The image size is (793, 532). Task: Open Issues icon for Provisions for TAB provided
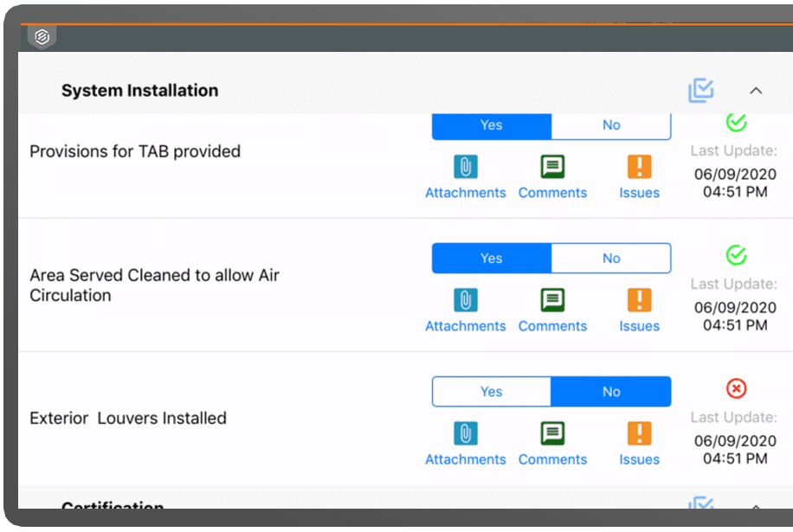(x=639, y=167)
